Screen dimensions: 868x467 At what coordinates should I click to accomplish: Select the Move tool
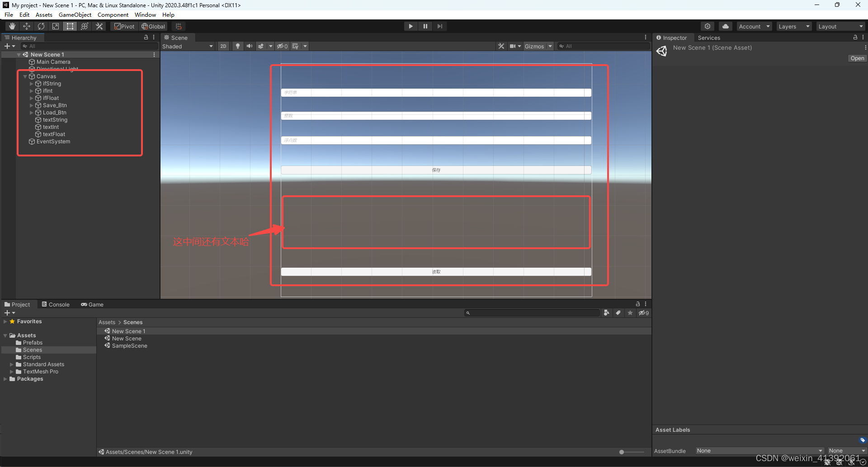pyautogui.click(x=26, y=26)
